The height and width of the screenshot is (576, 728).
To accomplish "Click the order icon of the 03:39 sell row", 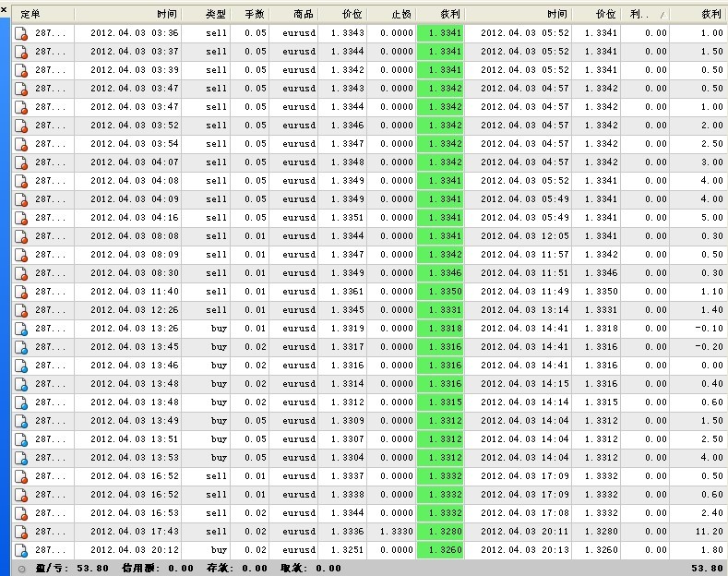I will point(21,70).
